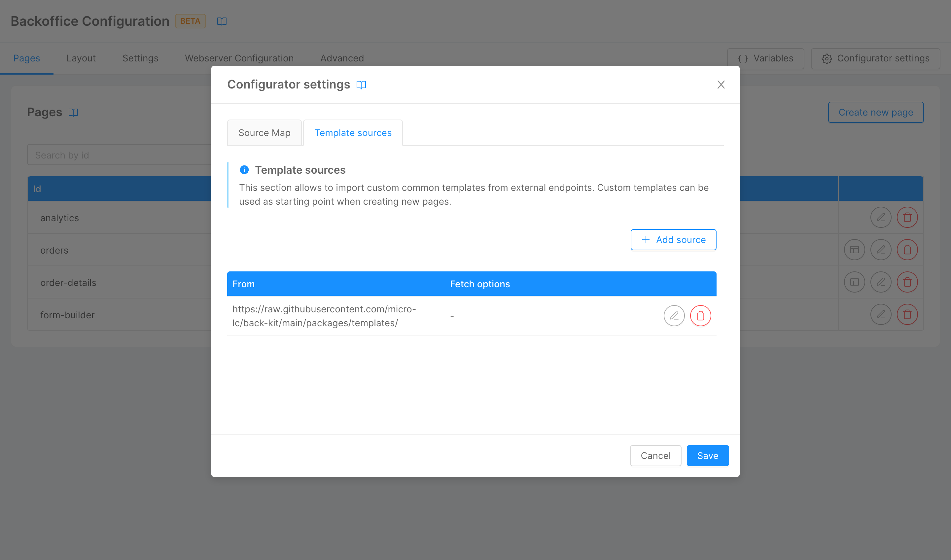The width and height of the screenshot is (951, 560).
Task: Edit the orders page with pencil icon
Action: (x=880, y=250)
